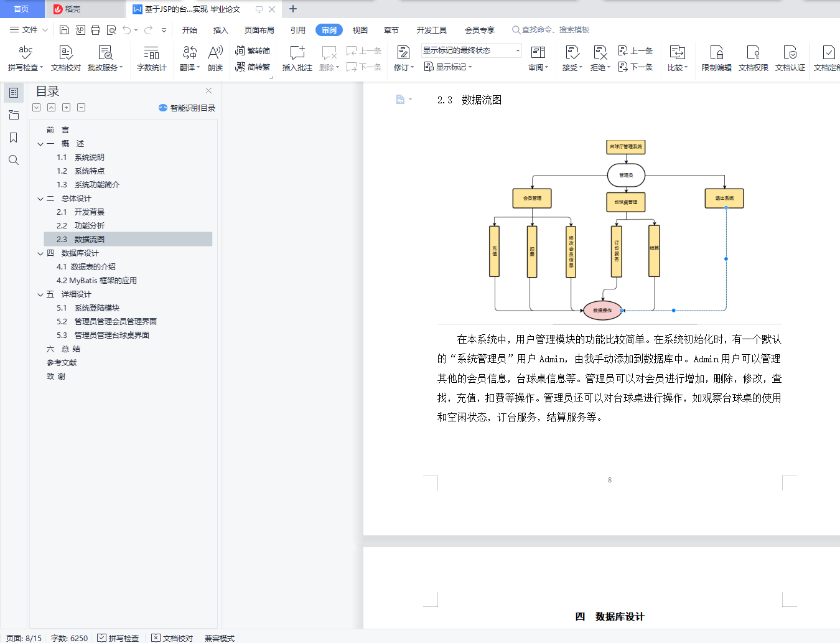Save the document with the floppy icon
Screen dimensions: 840x643
64,30
